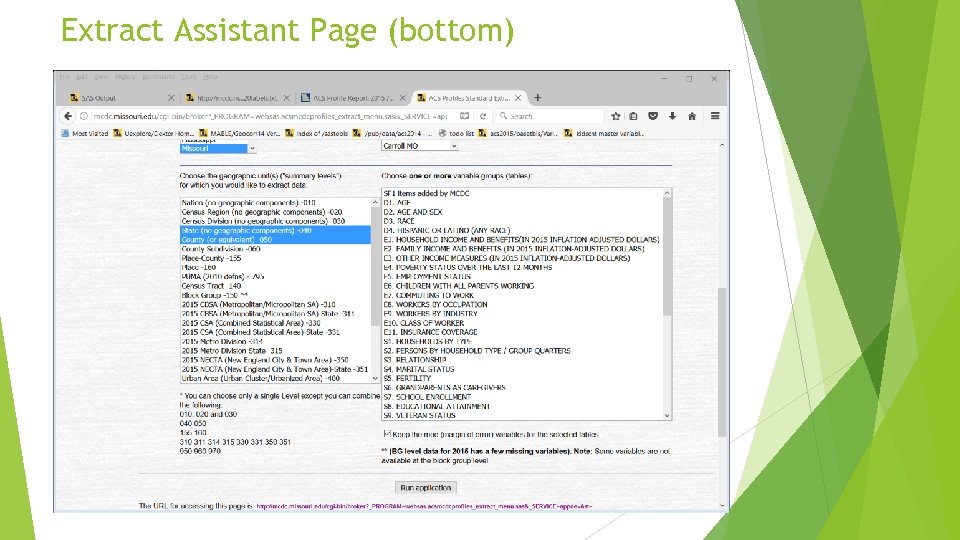
Task: Open the Tools menu
Action: click(x=189, y=77)
